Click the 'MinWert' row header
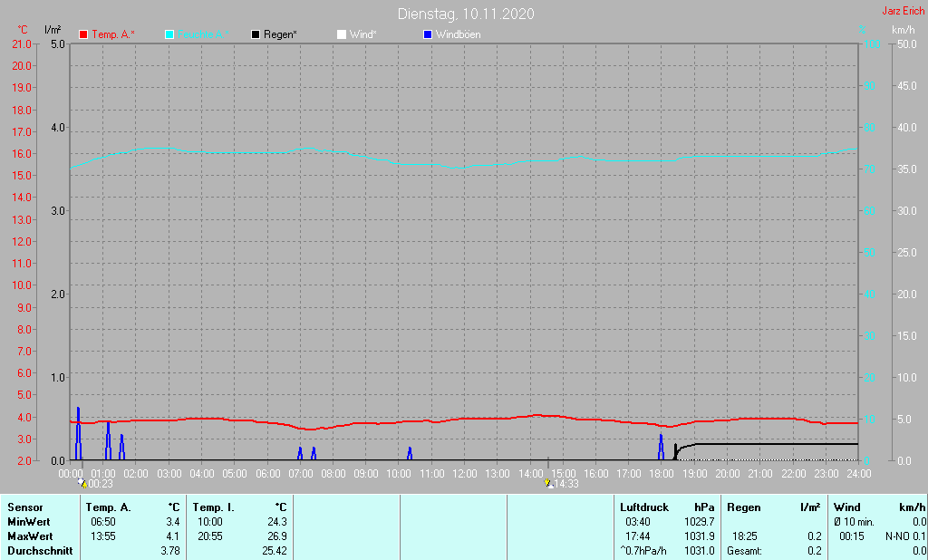This screenshot has width=928, height=560. click(x=29, y=522)
